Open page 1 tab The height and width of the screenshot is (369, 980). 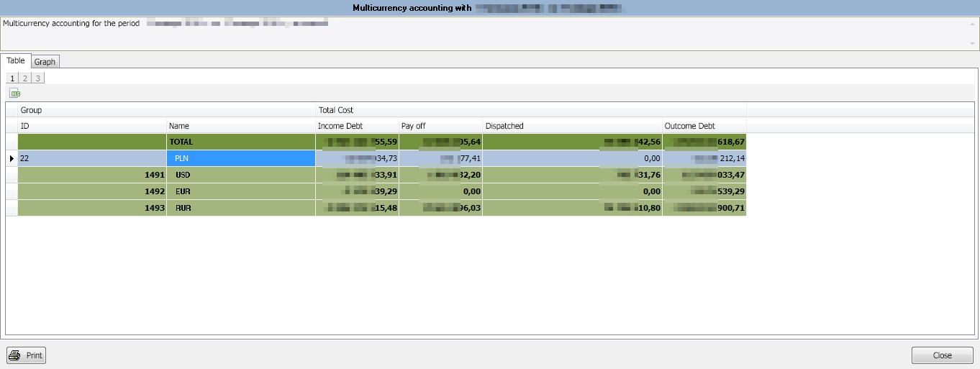(x=13, y=78)
